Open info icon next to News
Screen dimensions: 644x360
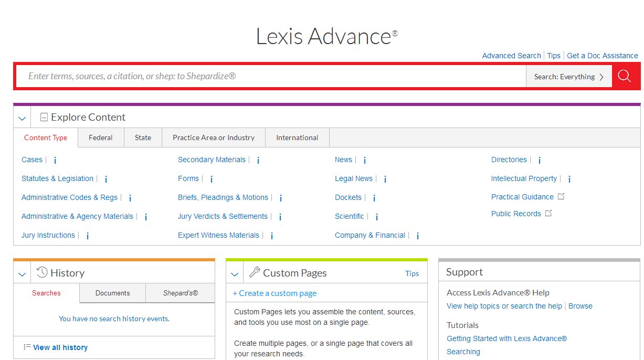pos(365,161)
